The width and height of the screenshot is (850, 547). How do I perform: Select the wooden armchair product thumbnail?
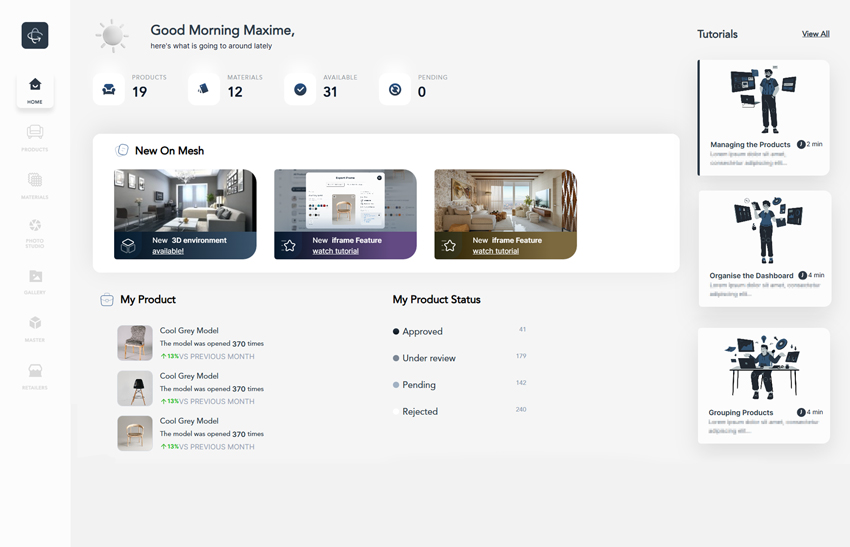135,433
